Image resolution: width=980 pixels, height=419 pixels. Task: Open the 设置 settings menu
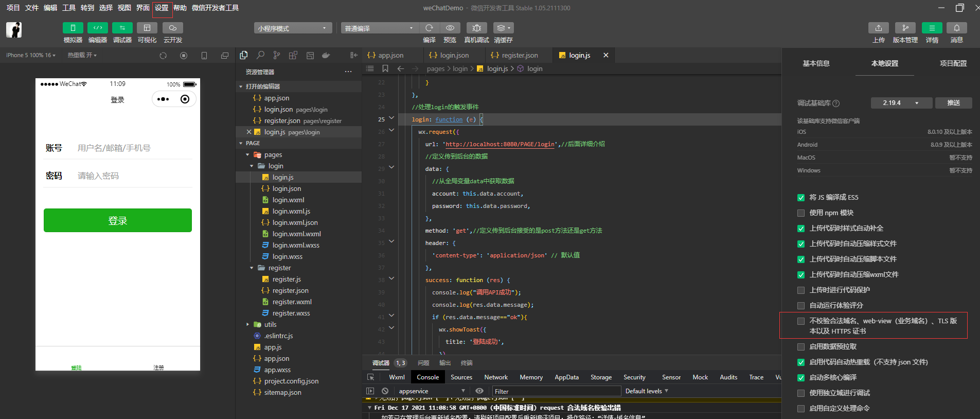pyautogui.click(x=162, y=8)
